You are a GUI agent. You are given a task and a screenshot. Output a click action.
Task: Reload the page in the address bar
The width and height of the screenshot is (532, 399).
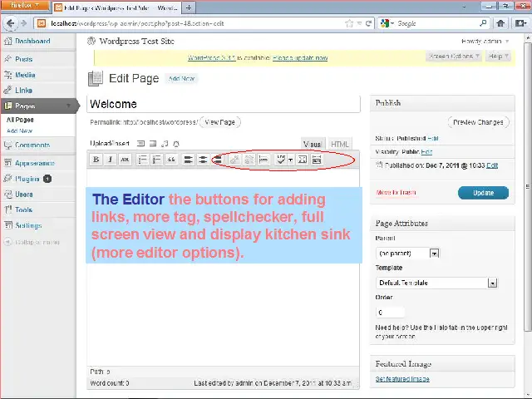[368, 23]
